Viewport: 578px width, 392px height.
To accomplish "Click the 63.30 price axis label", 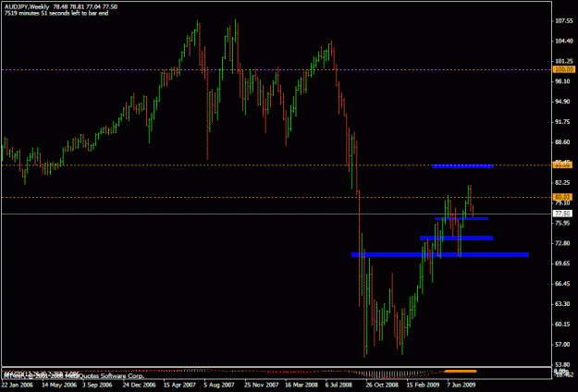I will [x=564, y=304].
